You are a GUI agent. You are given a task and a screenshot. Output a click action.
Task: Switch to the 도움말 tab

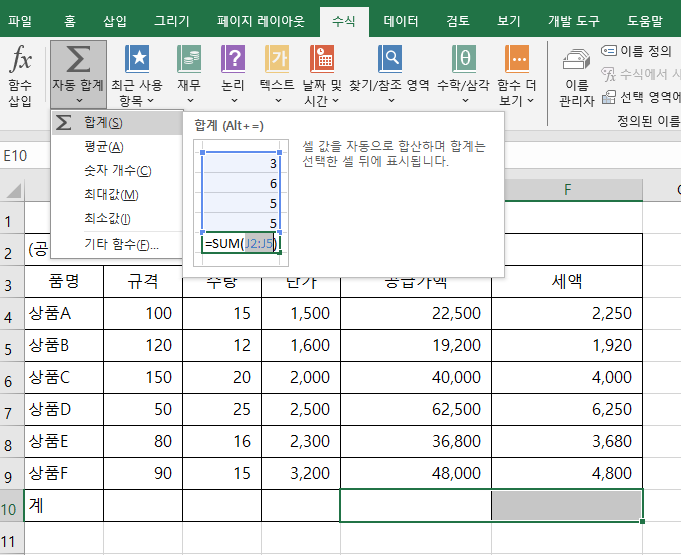(x=645, y=21)
